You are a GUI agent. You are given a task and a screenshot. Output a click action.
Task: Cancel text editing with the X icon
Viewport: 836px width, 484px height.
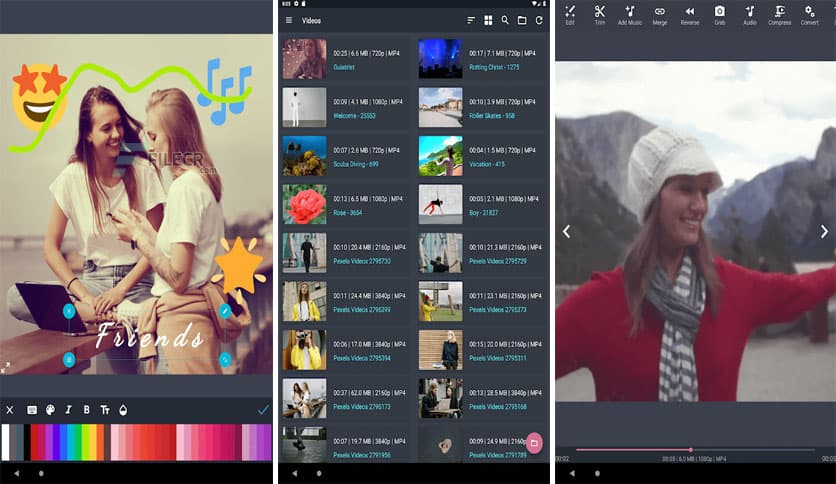[10, 409]
